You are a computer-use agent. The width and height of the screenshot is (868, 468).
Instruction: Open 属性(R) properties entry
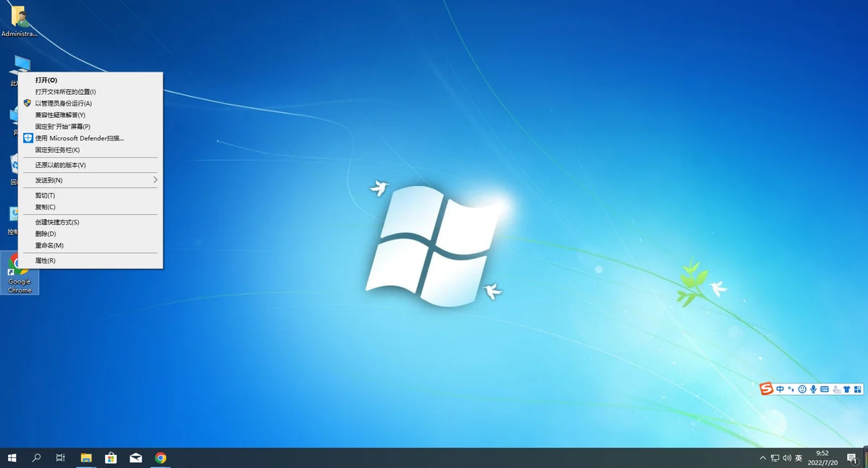[90, 260]
